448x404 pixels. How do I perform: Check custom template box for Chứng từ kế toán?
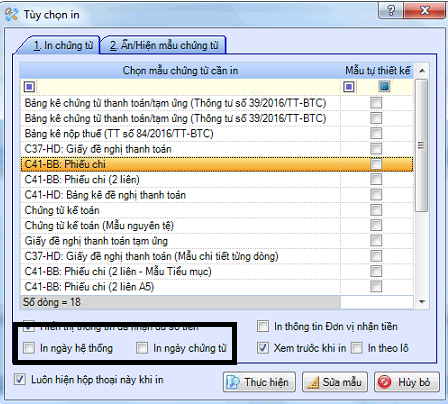pyautogui.click(x=376, y=210)
